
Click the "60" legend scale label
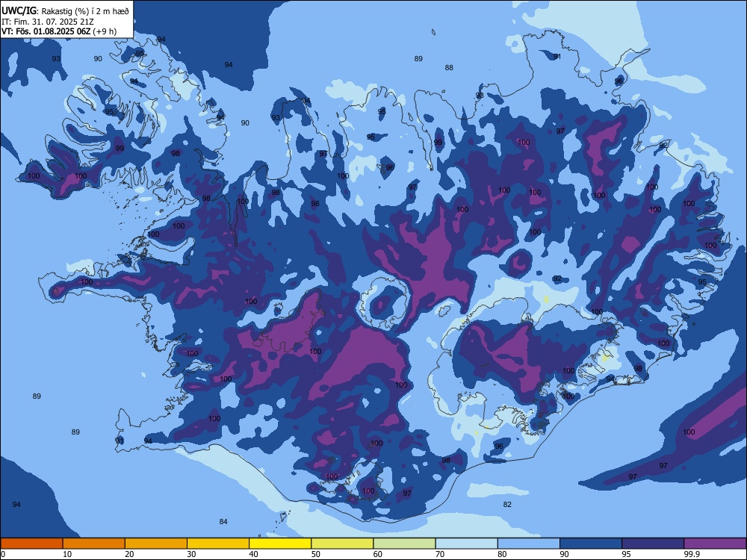pyautogui.click(x=378, y=554)
